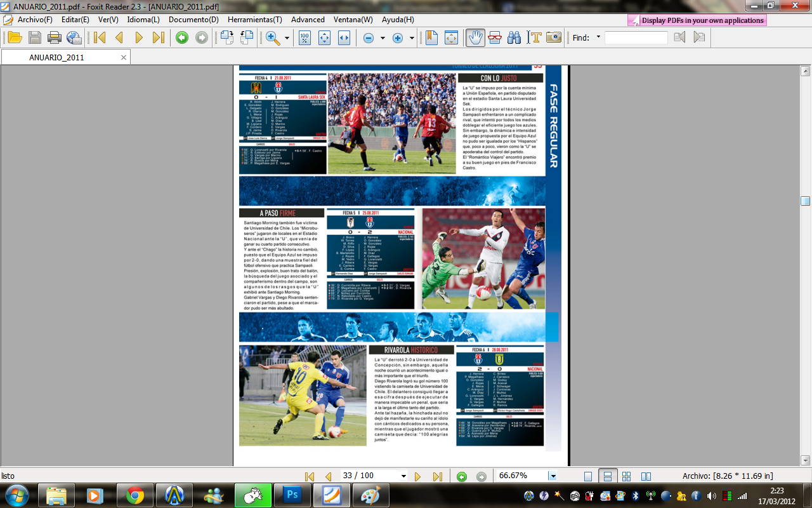Switch to Continuous page layout
The width and height of the screenshot is (812, 508).
(x=607, y=476)
